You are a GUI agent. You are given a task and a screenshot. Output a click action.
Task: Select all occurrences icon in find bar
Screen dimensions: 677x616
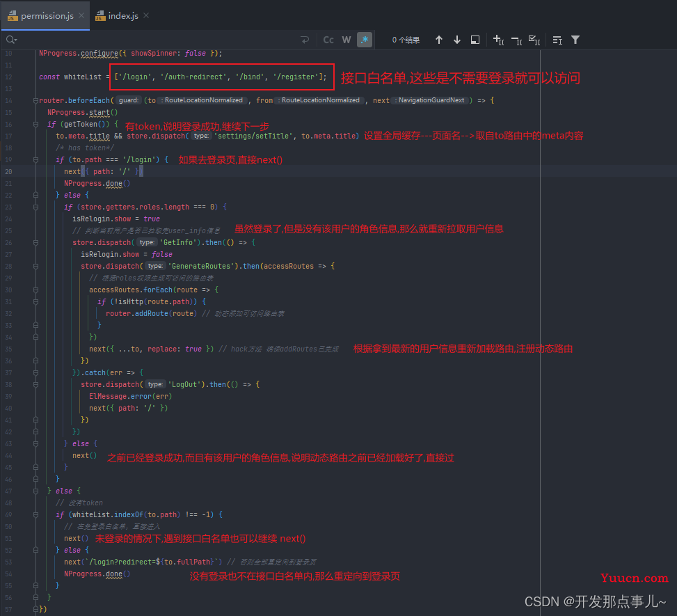tap(534, 40)
